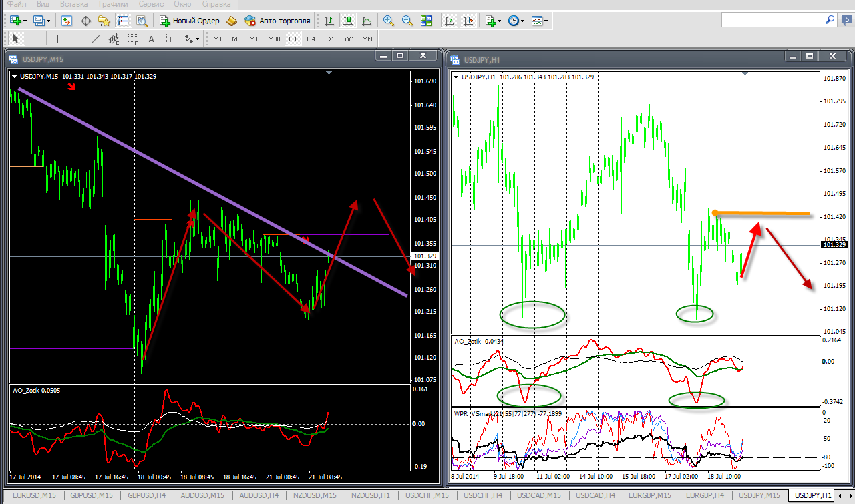Show the Data Window crosshair-circle icon
The height and width of the screenshot is (504, 855).
pyautogui.click(x=85, y=21)
